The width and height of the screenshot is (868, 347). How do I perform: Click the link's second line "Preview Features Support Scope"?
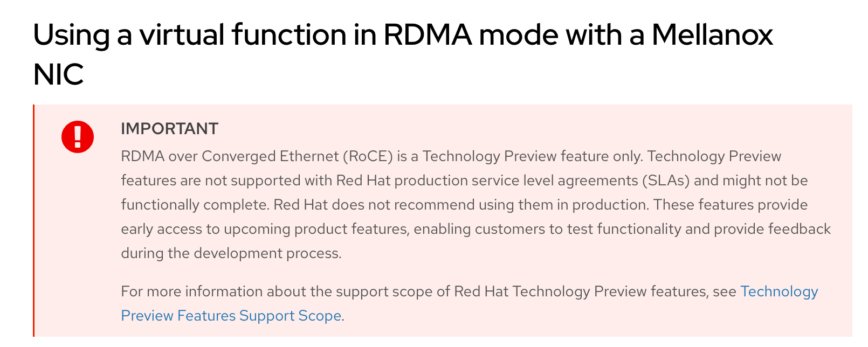[231, 316]
